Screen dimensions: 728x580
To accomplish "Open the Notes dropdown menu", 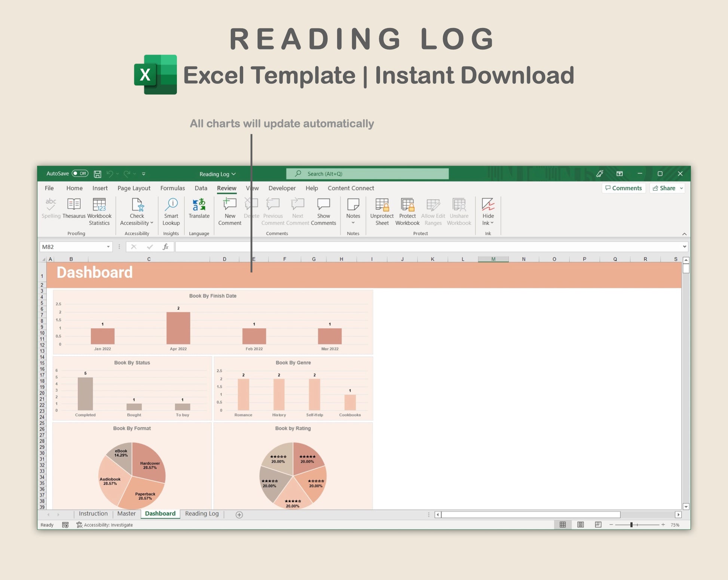I will 353,223.
